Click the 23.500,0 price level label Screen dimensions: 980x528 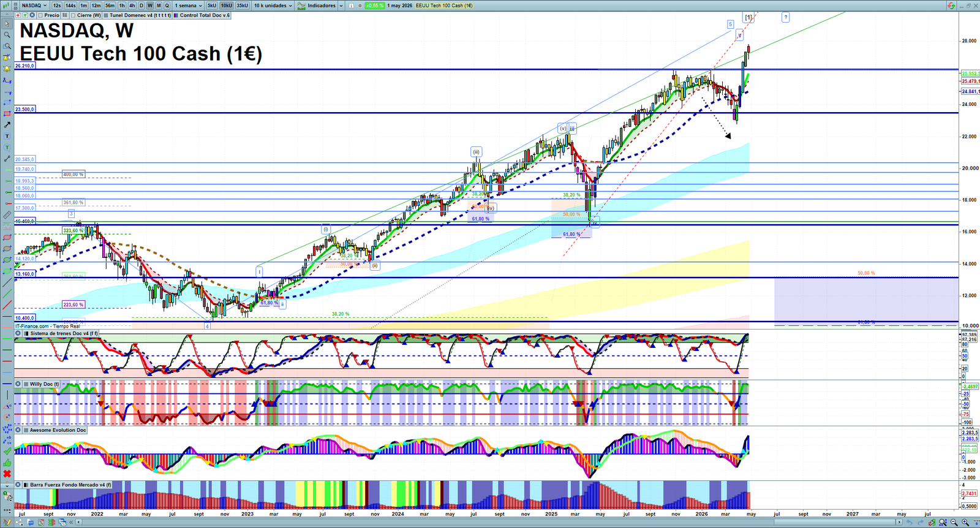(x=25, y=109)
